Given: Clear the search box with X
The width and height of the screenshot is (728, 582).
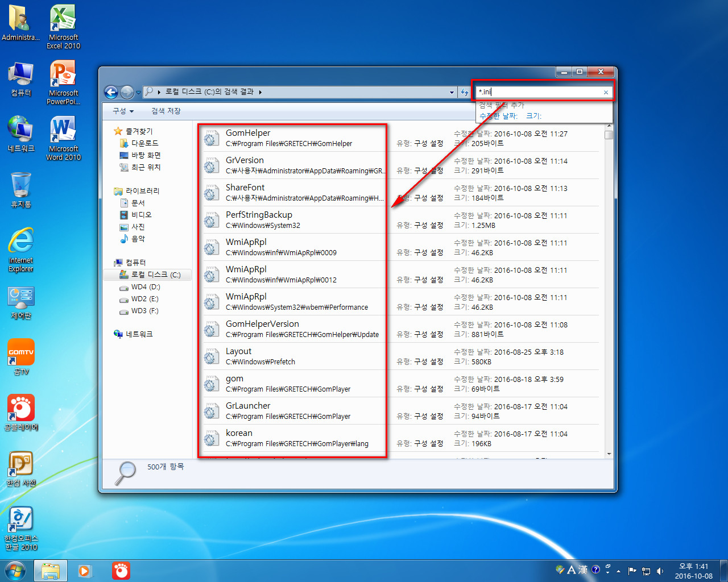Looking at the screenshot, I should 606,92.
